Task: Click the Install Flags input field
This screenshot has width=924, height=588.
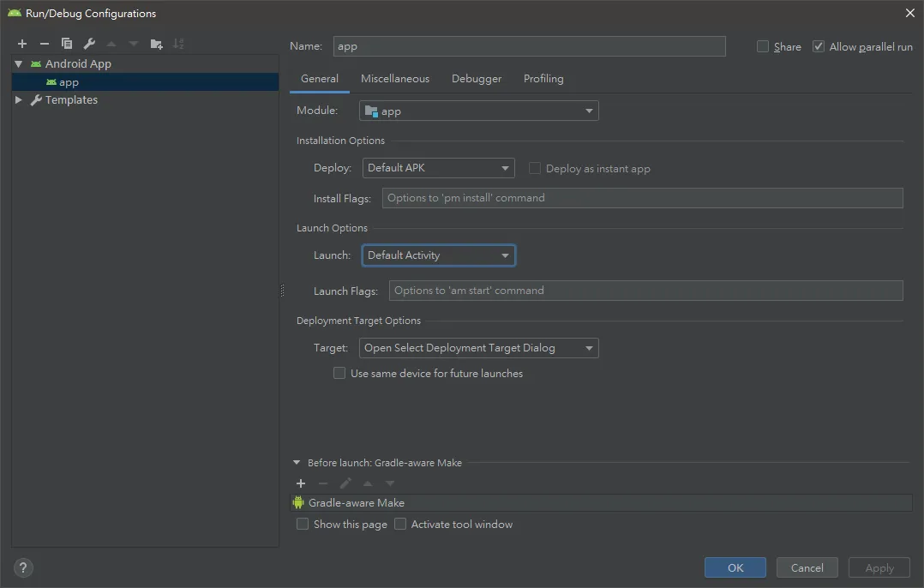Action: (642, 198)
